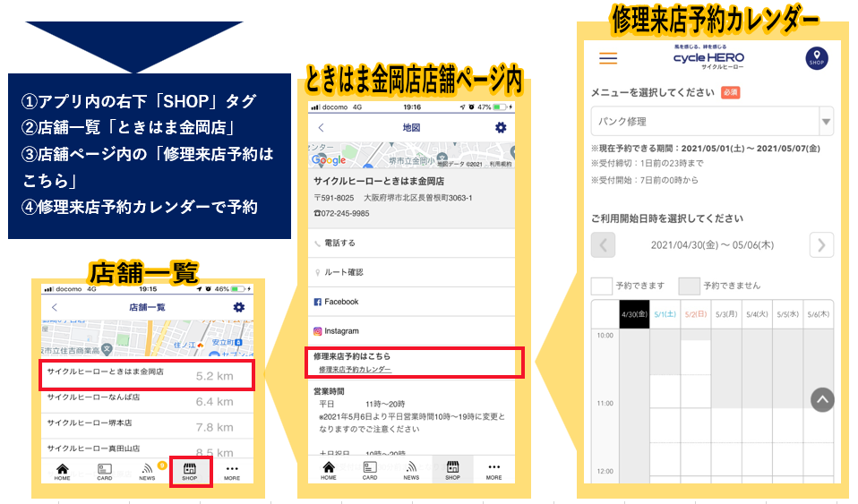The image size is (858, 504).
Task: Tap SHOP icon in store list screen
Action: pyautogui.click(x=189, y=472)
